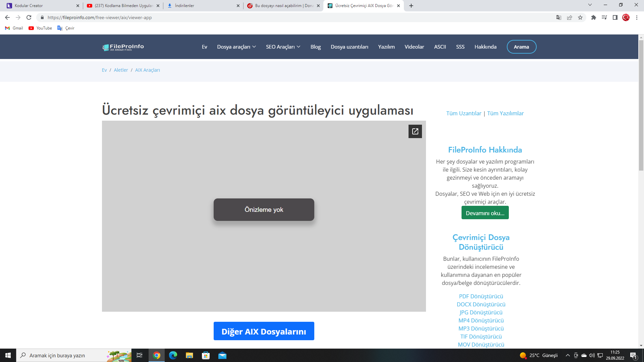This screenshot has width=644, height=362.
Task: Toggle Chrome side panel
Action: pyautogui.click(x=615, y=17)
